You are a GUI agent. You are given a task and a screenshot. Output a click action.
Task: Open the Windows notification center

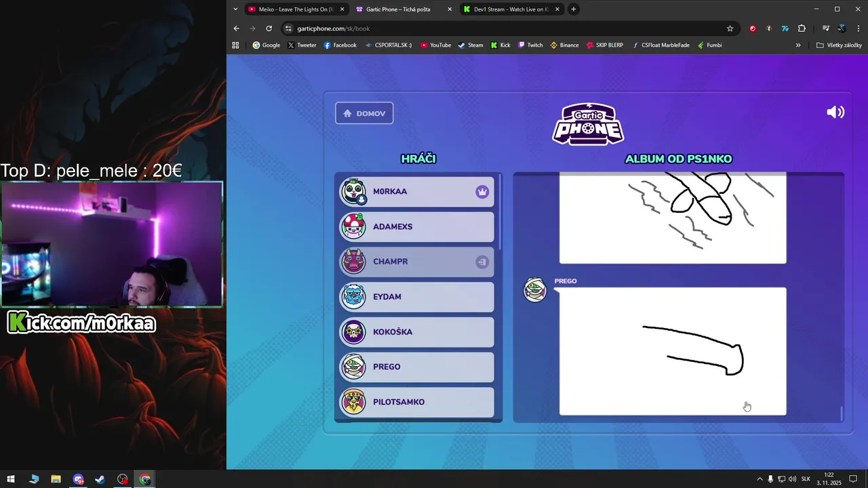pyautogui.click(x=853, y=479)
